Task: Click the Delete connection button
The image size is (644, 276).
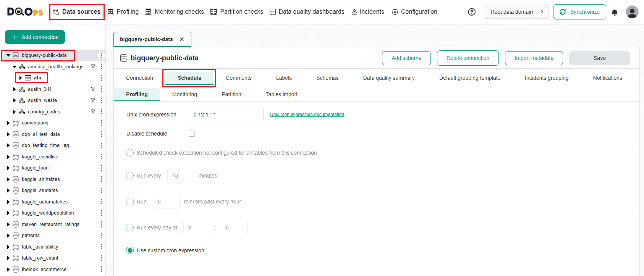Action: (x=468, y=58)
